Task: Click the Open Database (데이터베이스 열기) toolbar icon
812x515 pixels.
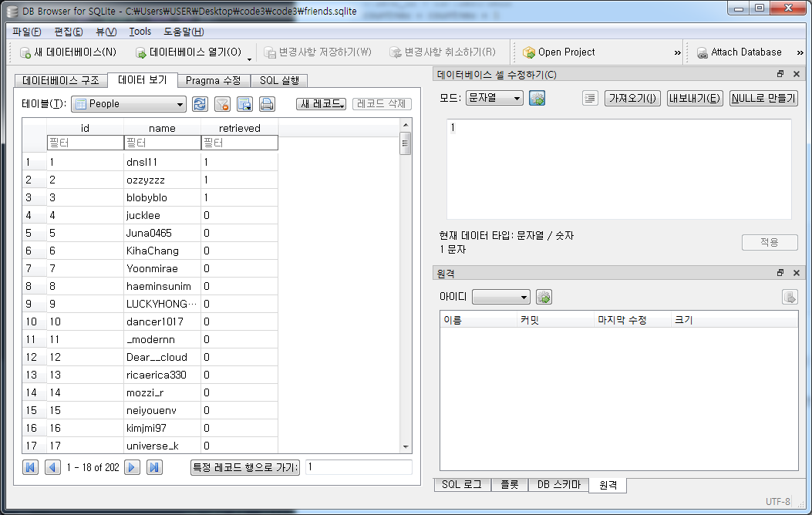Action: coord(141,52)
